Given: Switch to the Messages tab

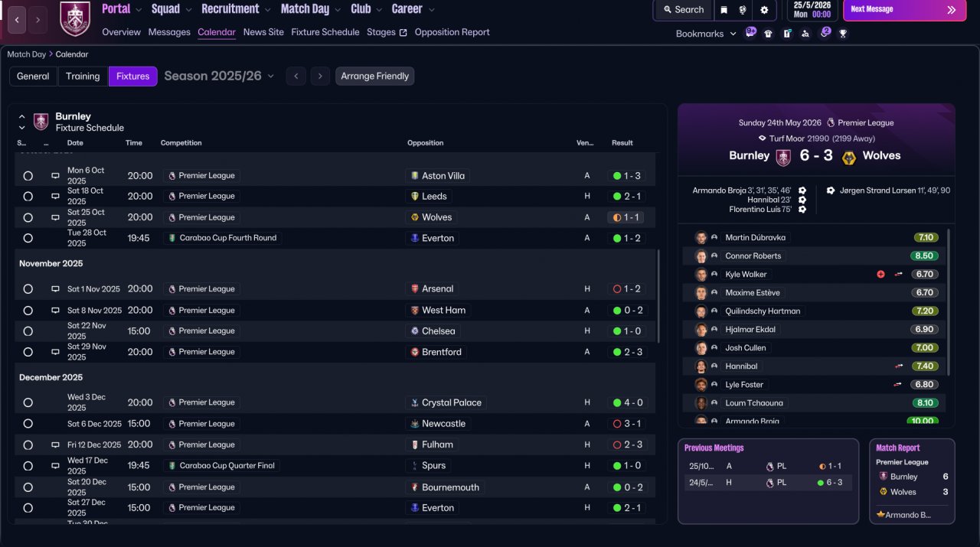Looking at the screenshot, I should pyautogui.click(x=169, y=32).
